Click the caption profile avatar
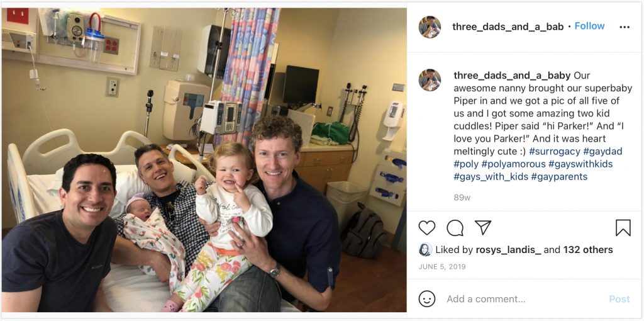Screen dimensions: 644x321 [430, 80]
